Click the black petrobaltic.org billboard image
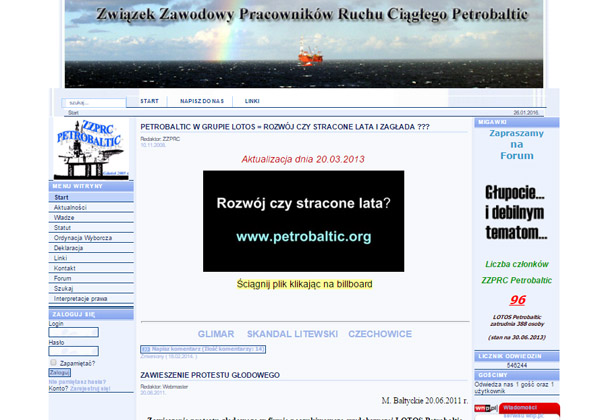This screenshot has width=600, height=420. tap(303, 221)
